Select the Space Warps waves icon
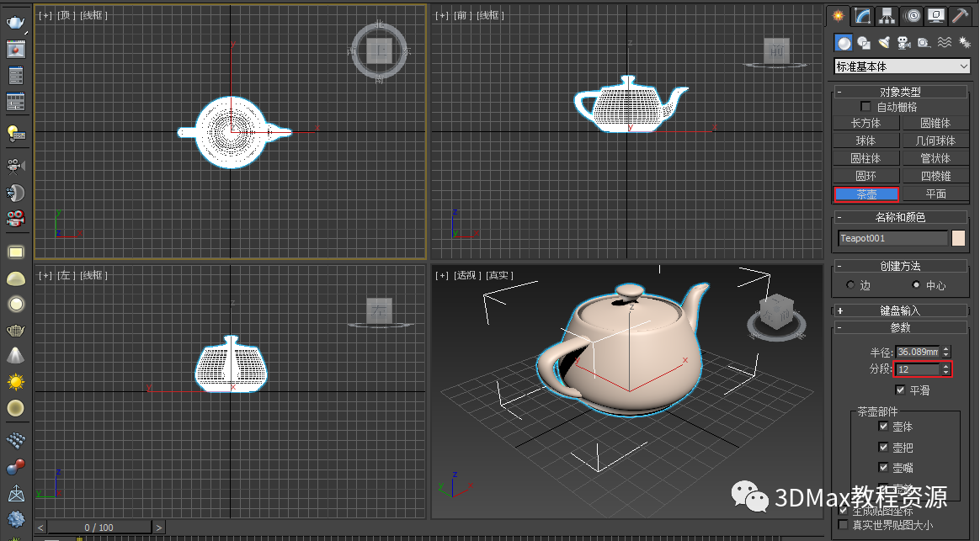This screenshot has height=541, width=980. (945, 43)
